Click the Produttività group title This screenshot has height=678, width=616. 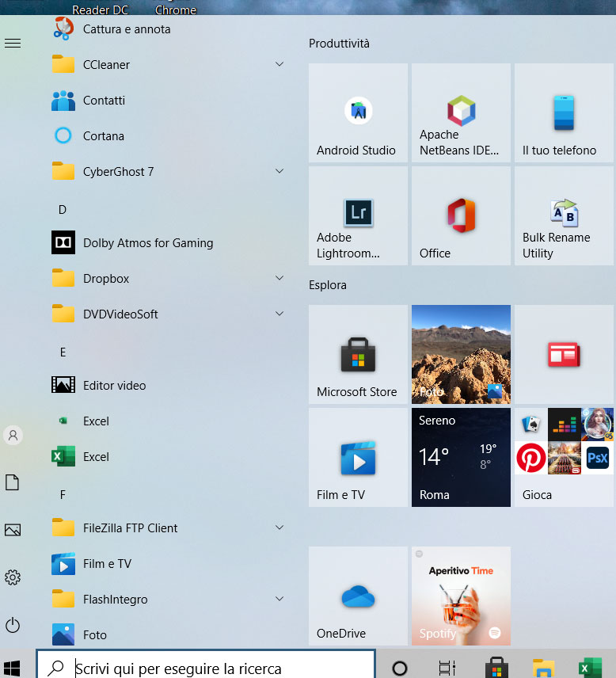pyautogui.click(x=339, y=44)
